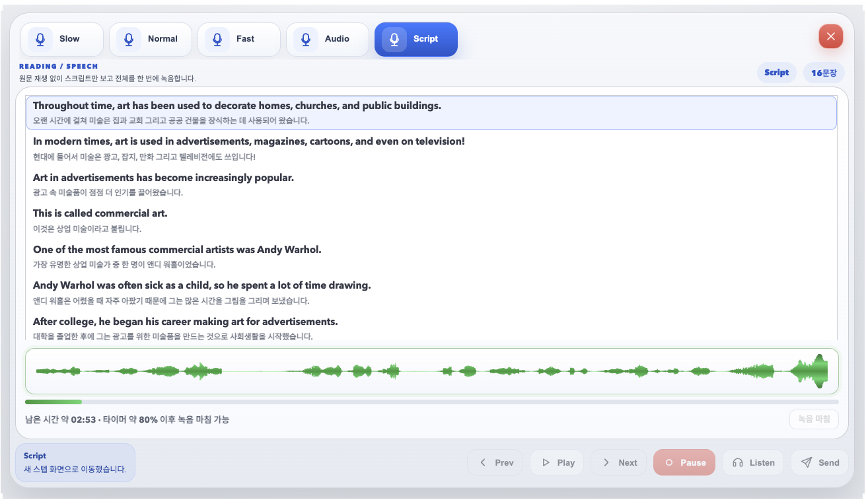866x504 pixels.
Task: Click the 16문장 sentence count badge
Action: (x=824, y=73)
